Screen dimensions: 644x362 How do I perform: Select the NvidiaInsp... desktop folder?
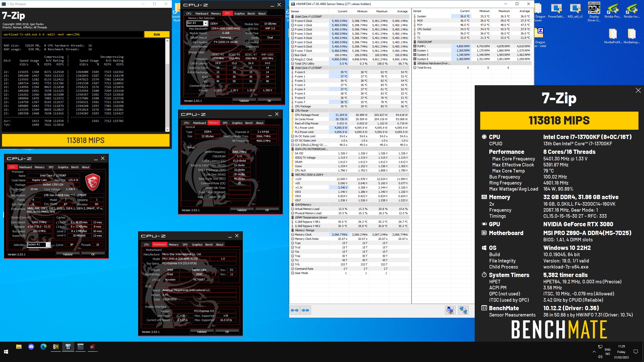632,36
